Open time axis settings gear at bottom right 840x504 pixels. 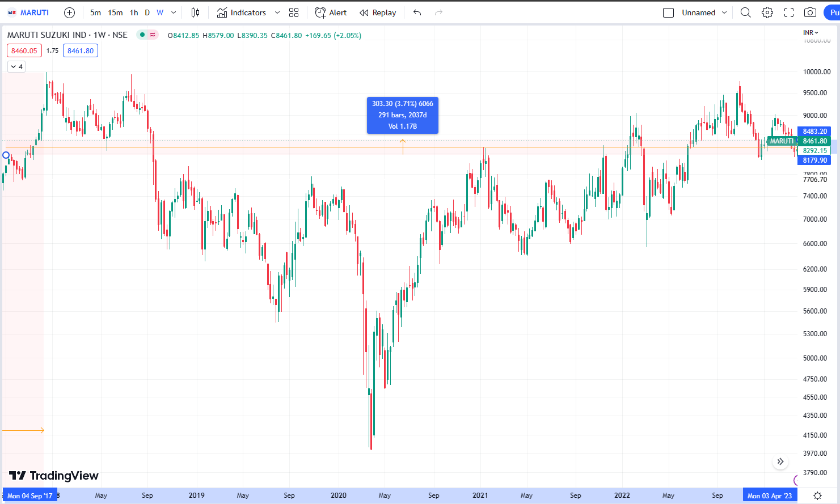[x=817, y=495]
